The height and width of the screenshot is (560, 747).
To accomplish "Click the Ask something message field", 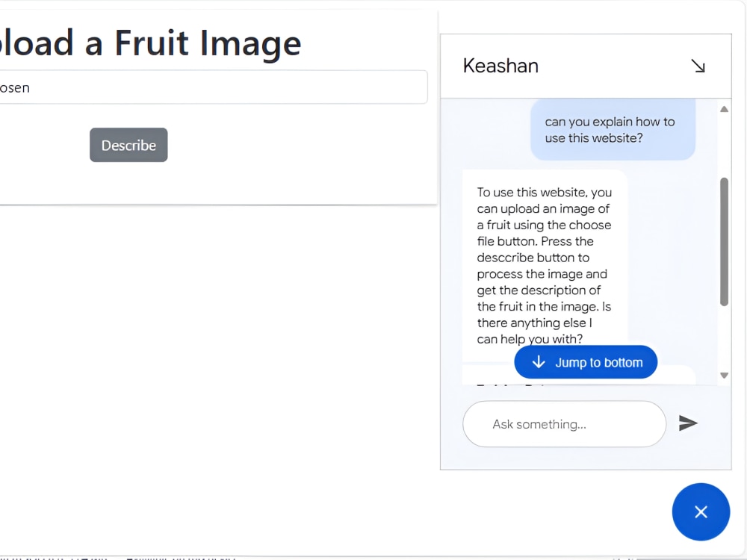I will pos(564,423).
